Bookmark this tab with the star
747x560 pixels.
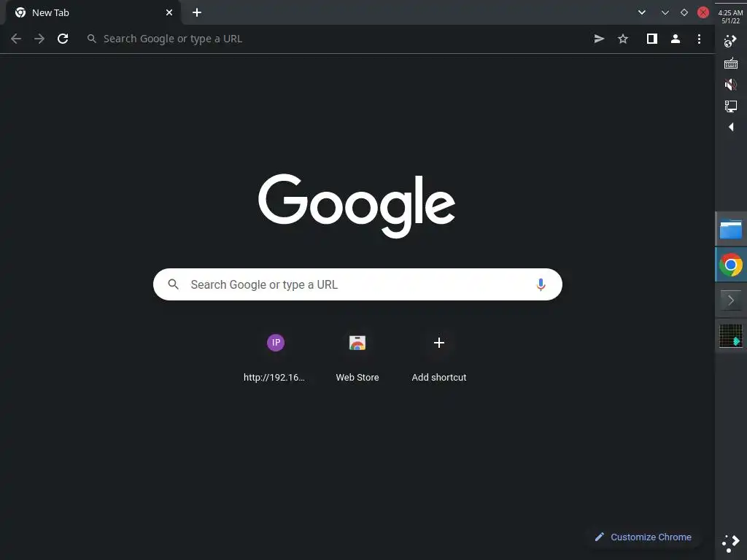point(623,39)
